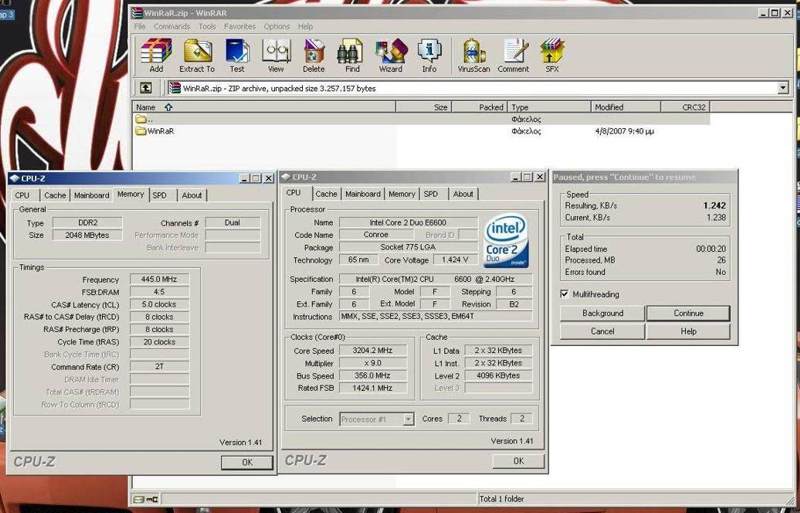This screenshot has height=513, width=800.
Task: Start VirusScan on the archive
Action: pos(473,55)
